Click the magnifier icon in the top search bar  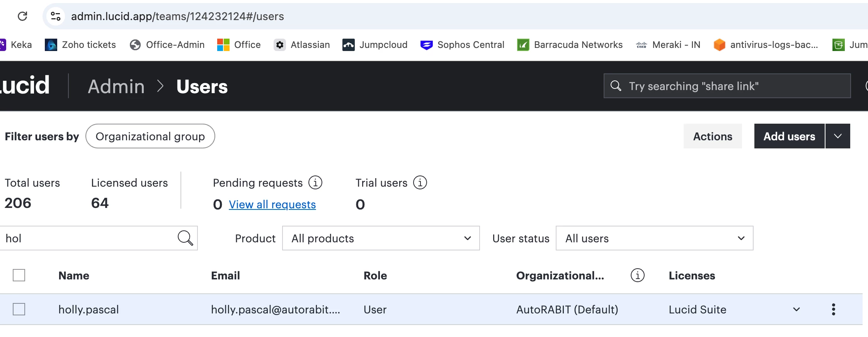(x=616, y=86)
